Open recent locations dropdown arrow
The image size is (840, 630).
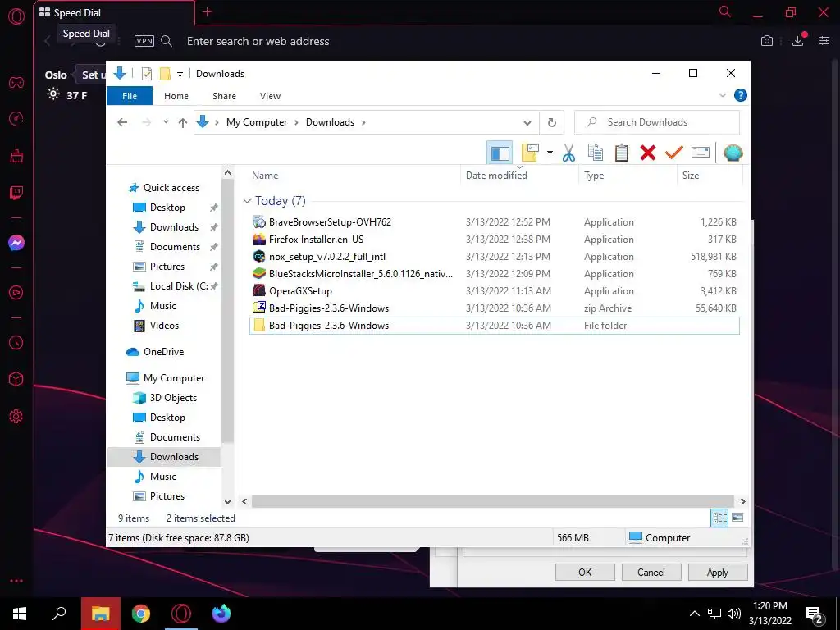pyautogui.click(x=166, y=122)
